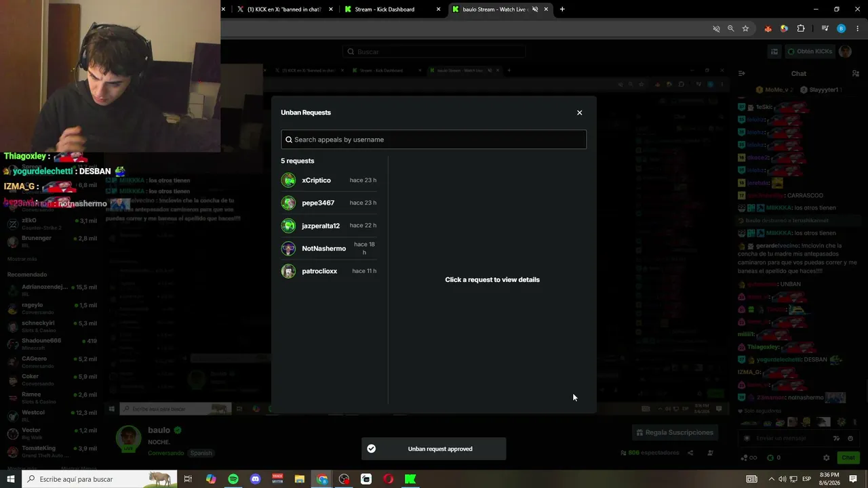Screen dimensions: 868x488
Task: Close the Stream - Kick Dashboard tab
Action: [x=439, y=9]
